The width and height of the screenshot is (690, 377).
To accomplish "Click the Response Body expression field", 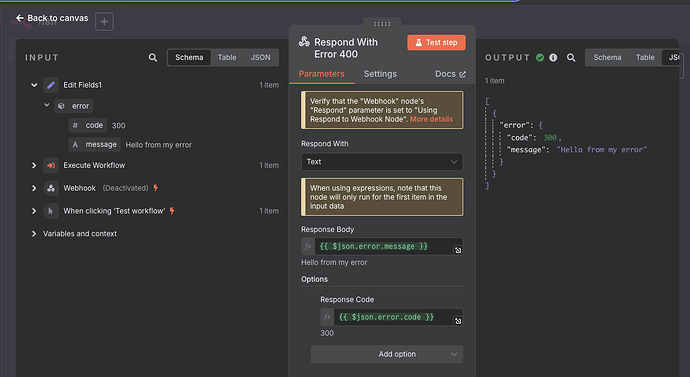I will click(384, 246).
